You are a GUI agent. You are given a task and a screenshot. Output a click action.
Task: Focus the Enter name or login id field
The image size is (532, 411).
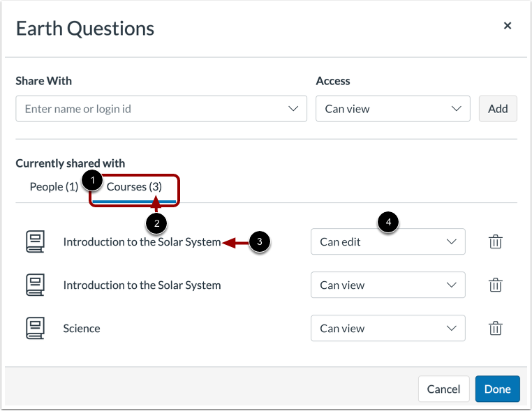150,109
